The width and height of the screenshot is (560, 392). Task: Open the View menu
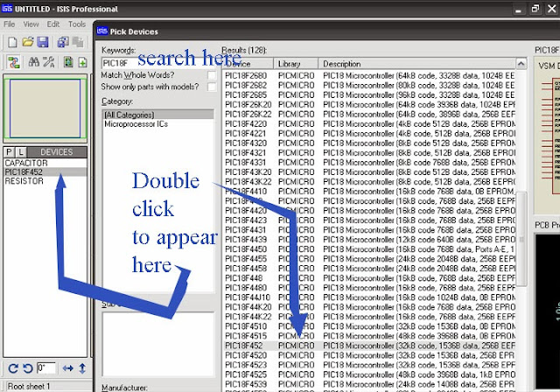(31, 24)
